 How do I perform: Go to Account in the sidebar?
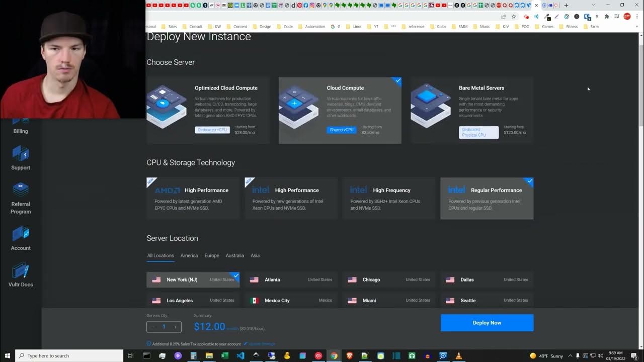point(21,238)
